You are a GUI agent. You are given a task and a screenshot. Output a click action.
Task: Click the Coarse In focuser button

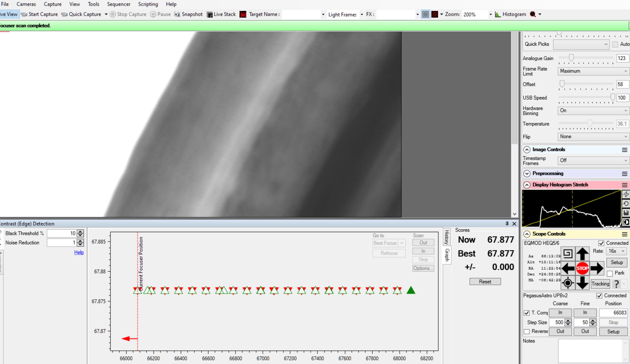pyautogui.click(x=560, y=313)
